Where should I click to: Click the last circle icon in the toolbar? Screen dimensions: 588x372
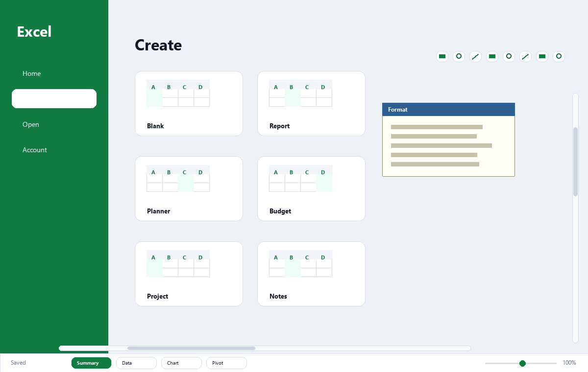click(x=559, y=56)
